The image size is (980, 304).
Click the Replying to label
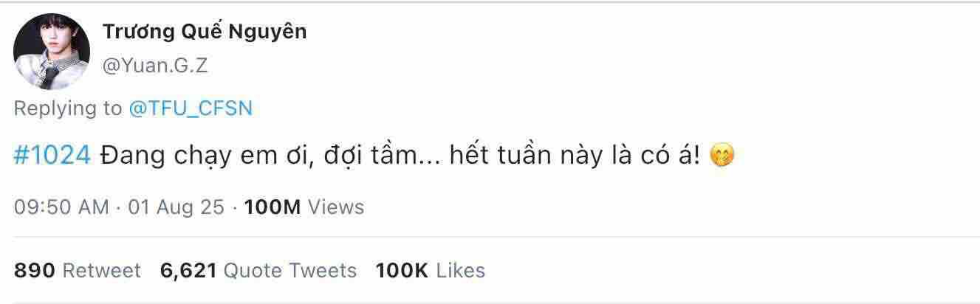68,108
